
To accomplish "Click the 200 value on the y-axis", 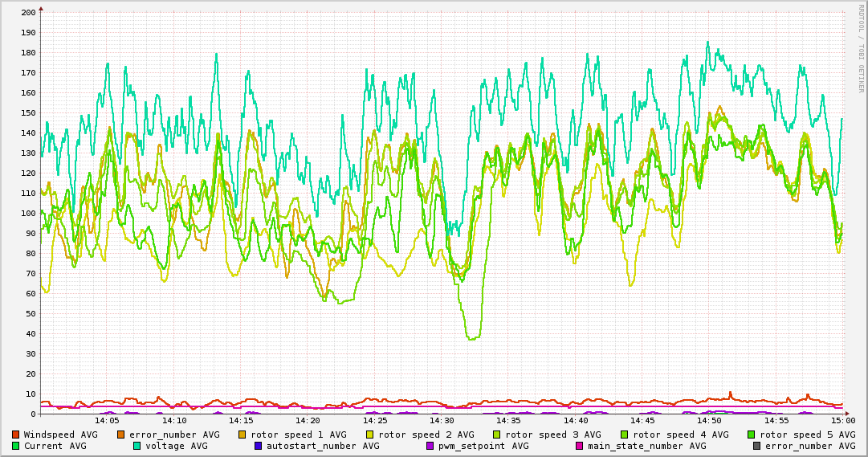I will click(27, 12).
